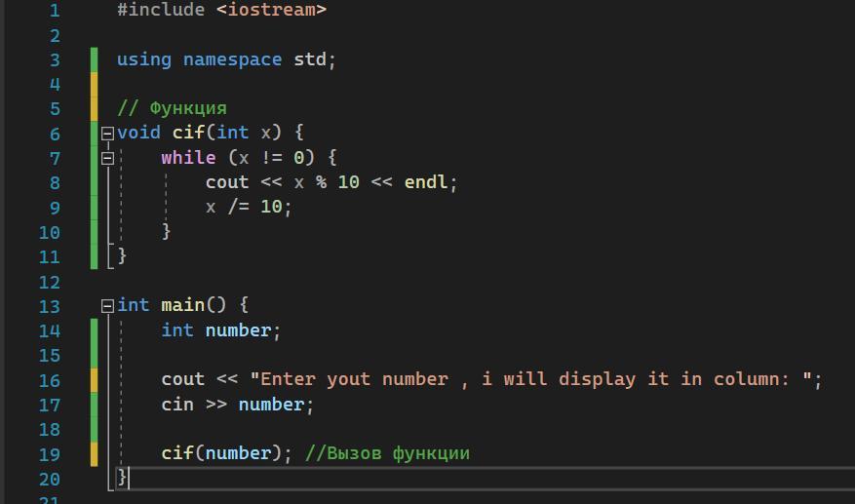Click the 'int x' parameter of cif
The image size is (855, 504).
pos(244,133)
